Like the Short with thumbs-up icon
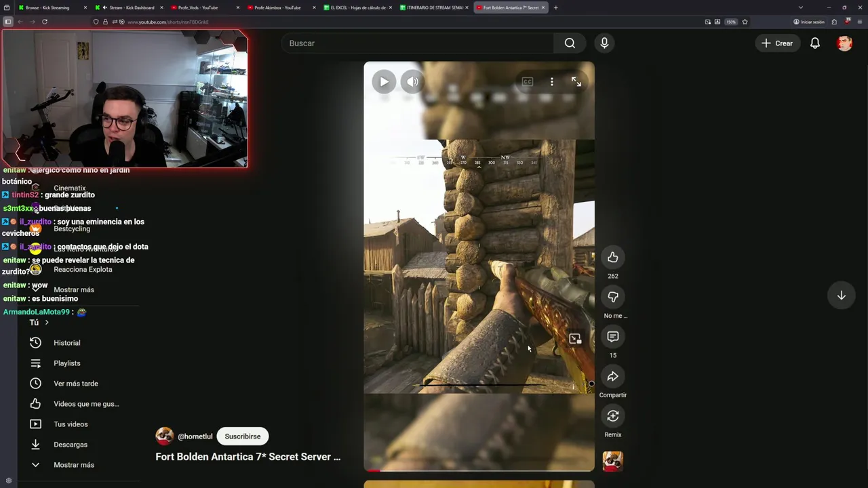This screenshot has height=488, width=868. tap(613, 257)
